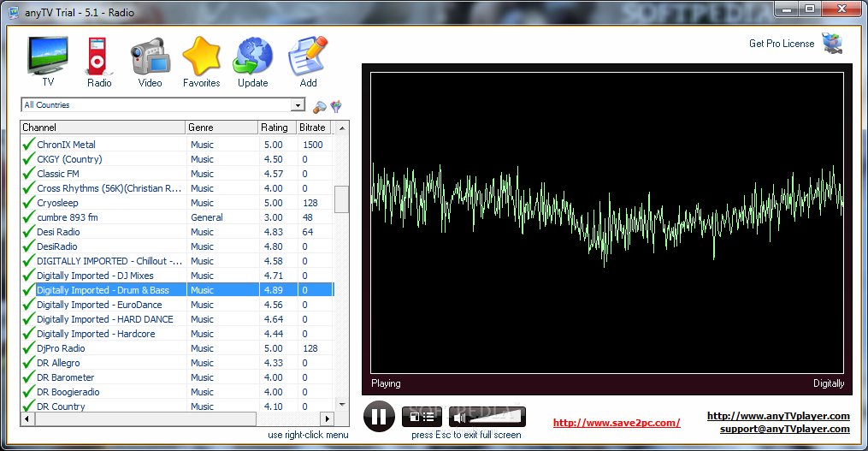Select Digitally Imported - HARD DANCE channel
The height and width of the screenshot is (451, 868).
(x=177, y=319)
